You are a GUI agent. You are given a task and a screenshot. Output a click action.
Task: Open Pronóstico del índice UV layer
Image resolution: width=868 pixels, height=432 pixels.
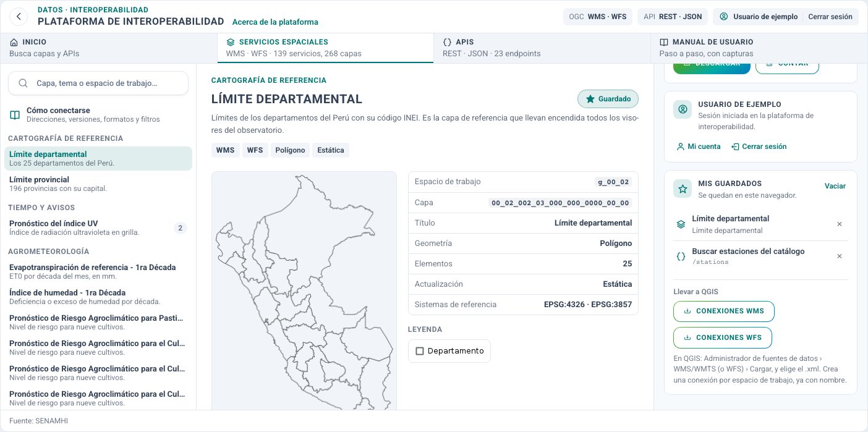point(98,227)
